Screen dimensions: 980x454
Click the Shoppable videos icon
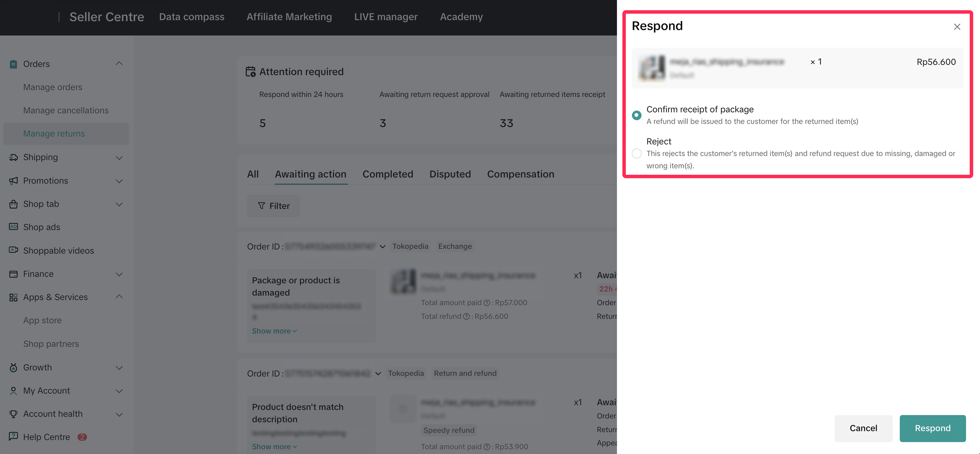[x=13, y=250]
